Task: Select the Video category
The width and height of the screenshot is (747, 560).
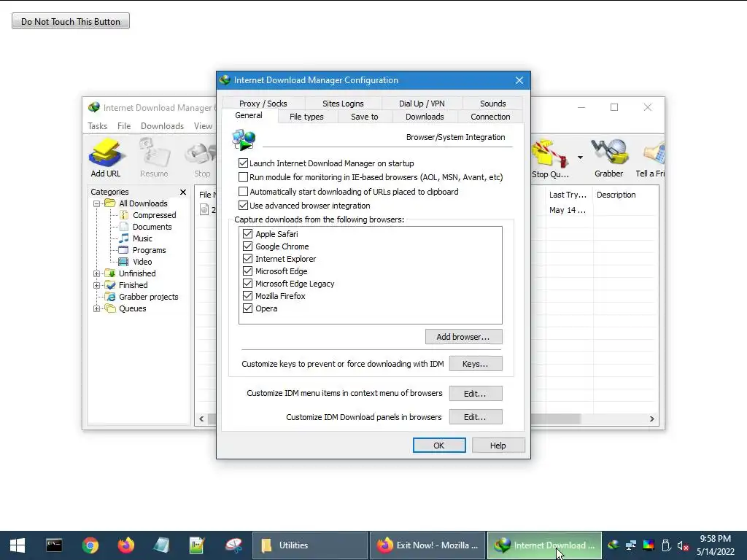Action: pyautogui.click(x=142, y=262)
